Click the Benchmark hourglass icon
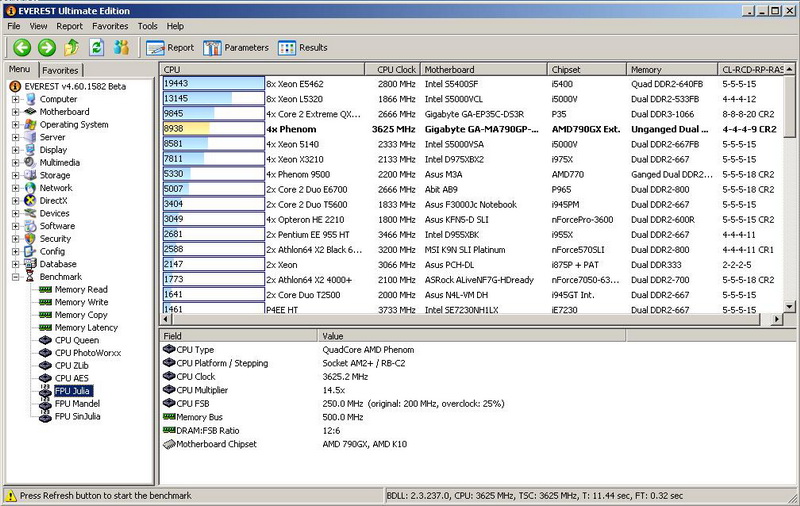 (x=31, y=276)
